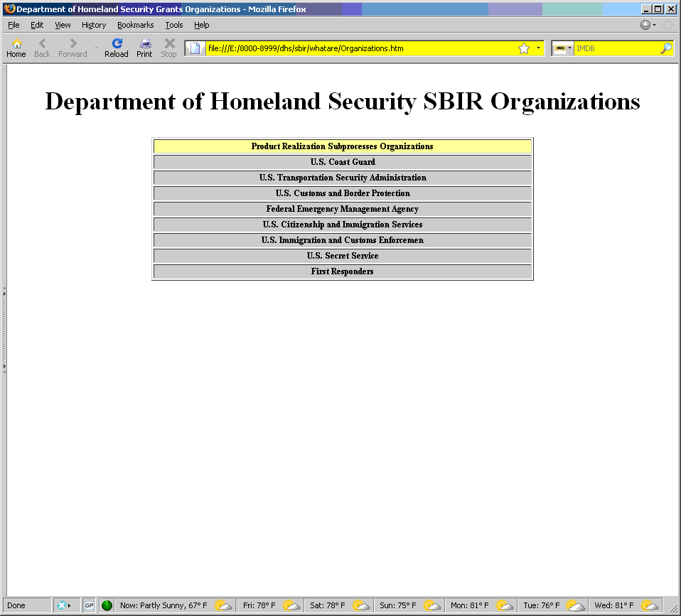Open the U.S. Secret Service entry
This screenshot has height=616, width=681.
tap(342, 256)
